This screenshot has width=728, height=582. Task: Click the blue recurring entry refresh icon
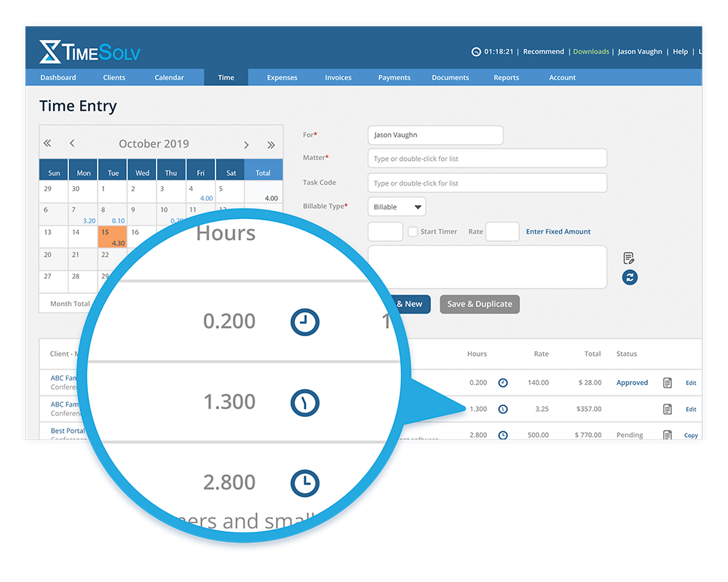(629, 277)
